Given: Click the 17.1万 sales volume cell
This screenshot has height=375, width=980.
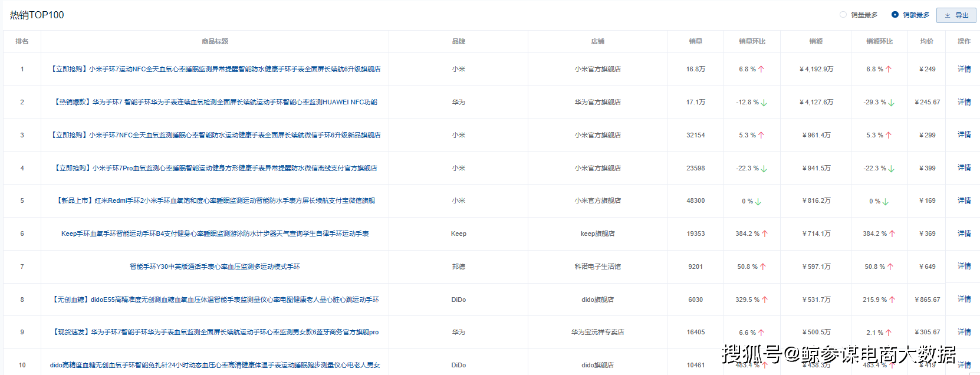Looking at the screenshot, I should 696,102.
